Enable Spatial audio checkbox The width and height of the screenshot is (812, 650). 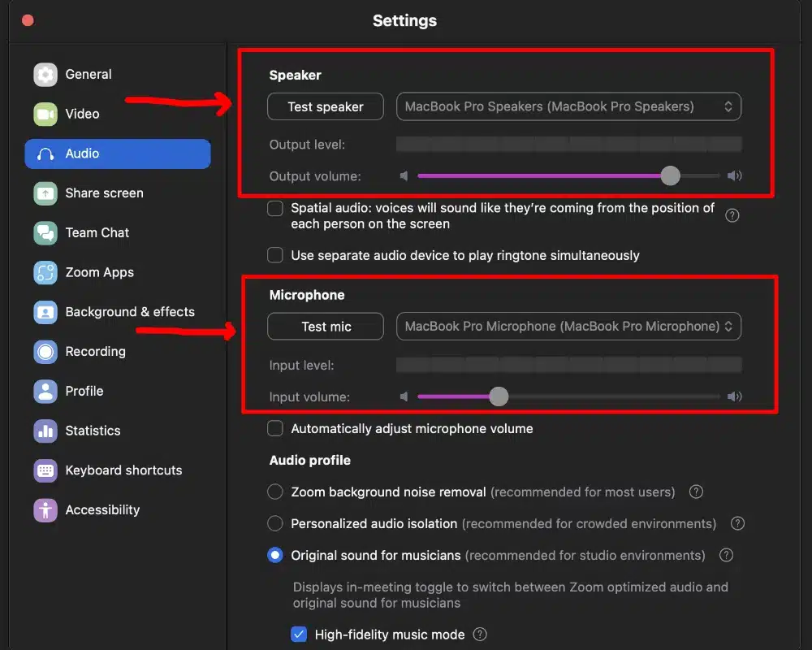point(275,208)
